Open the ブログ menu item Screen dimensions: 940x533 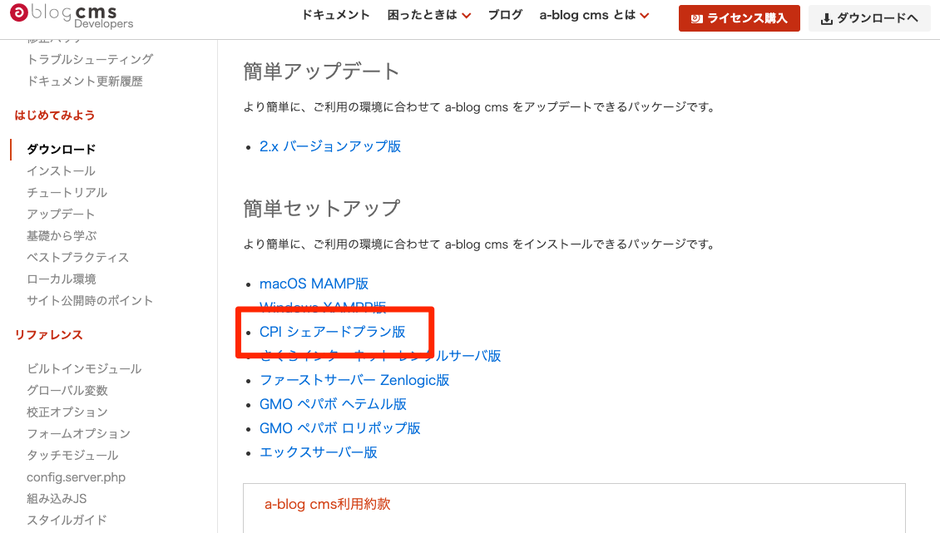pos(505,15)
